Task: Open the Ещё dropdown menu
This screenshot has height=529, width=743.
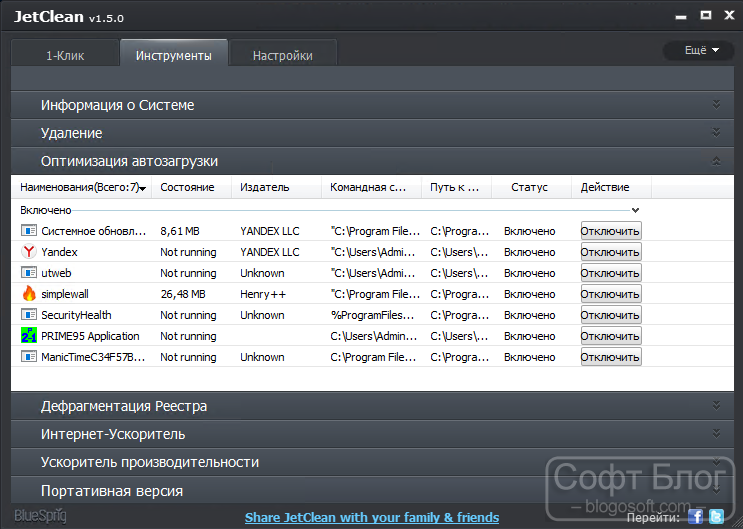Action: (x=701, y=50)
